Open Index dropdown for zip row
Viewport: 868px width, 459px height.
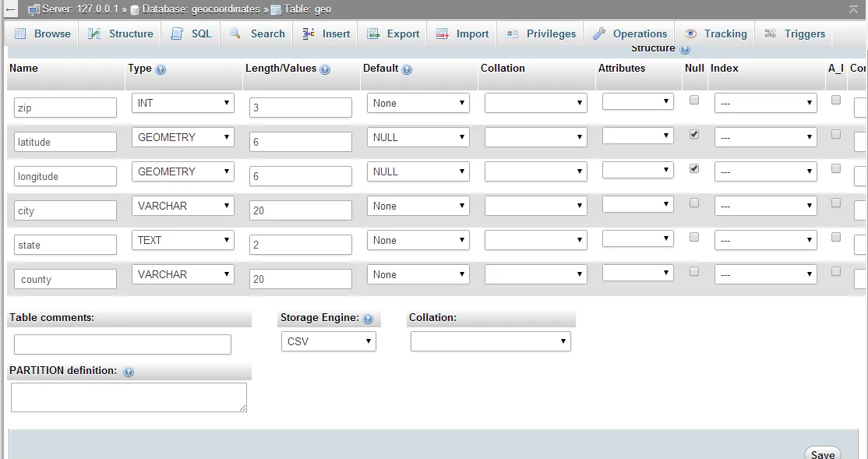(x=766, y=103)
